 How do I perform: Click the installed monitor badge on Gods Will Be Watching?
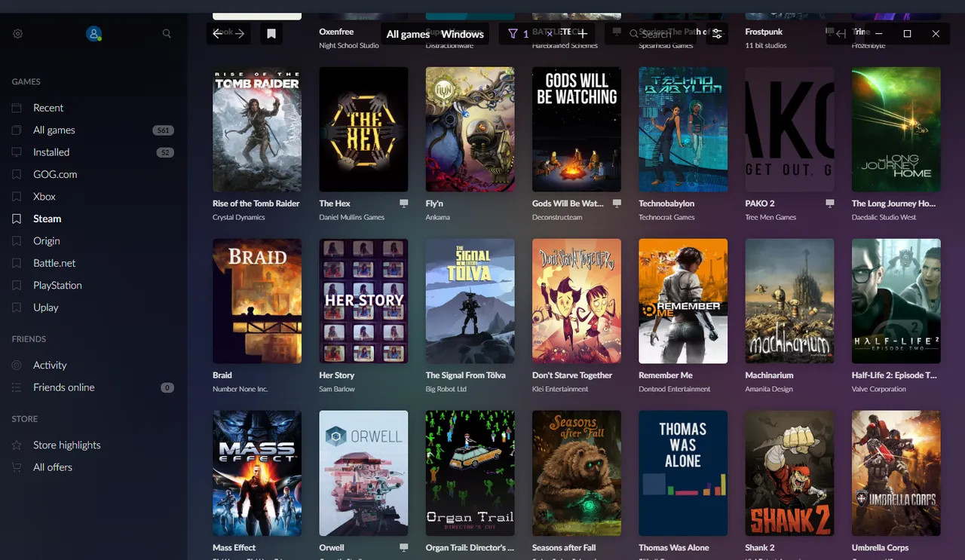617,203
